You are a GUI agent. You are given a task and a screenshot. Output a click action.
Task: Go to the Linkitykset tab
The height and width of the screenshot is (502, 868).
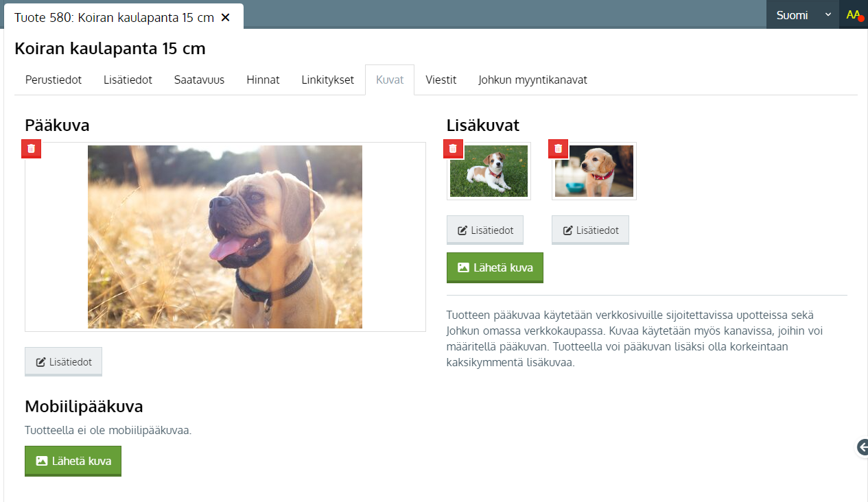(x=328, y=80)
